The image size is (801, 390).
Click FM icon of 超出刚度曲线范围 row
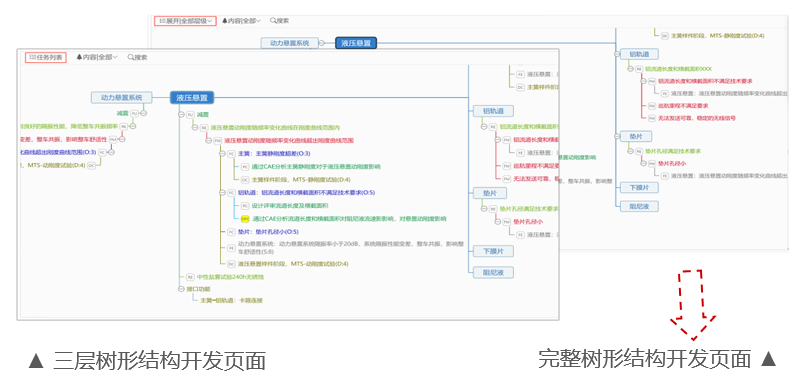[218, 140]
